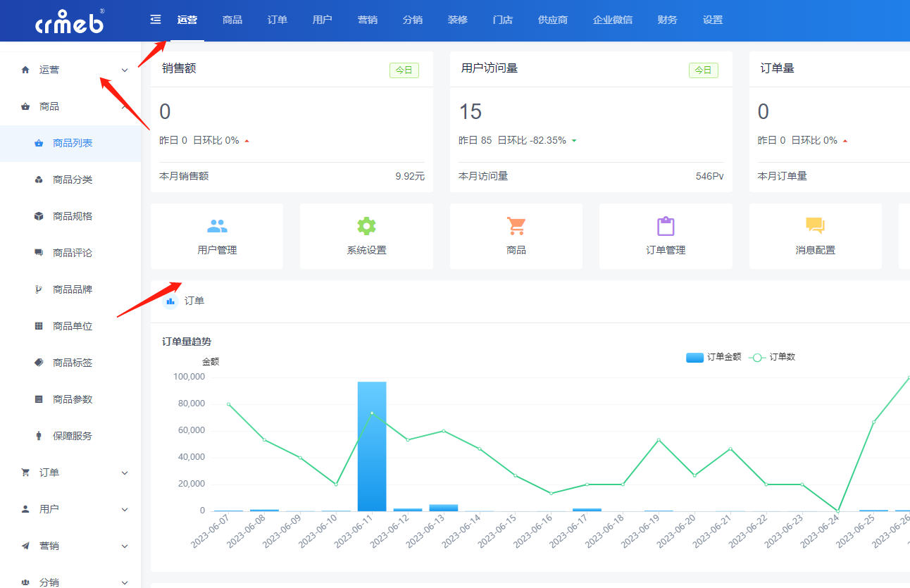
Task: Open 系统设置 shortcut with gear icon
Action: coord(366,237)
